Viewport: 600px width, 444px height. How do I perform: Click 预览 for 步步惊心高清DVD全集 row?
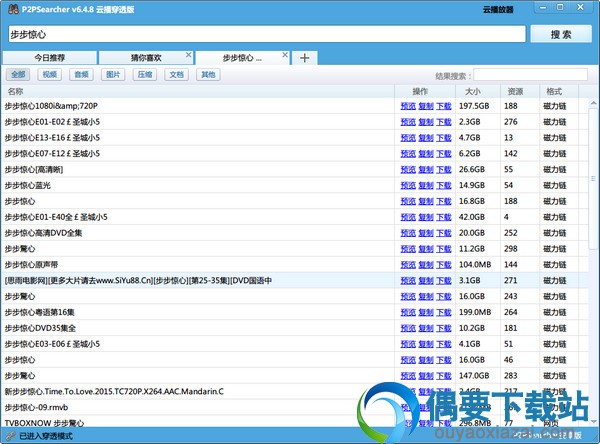click(x=408, y=233)
